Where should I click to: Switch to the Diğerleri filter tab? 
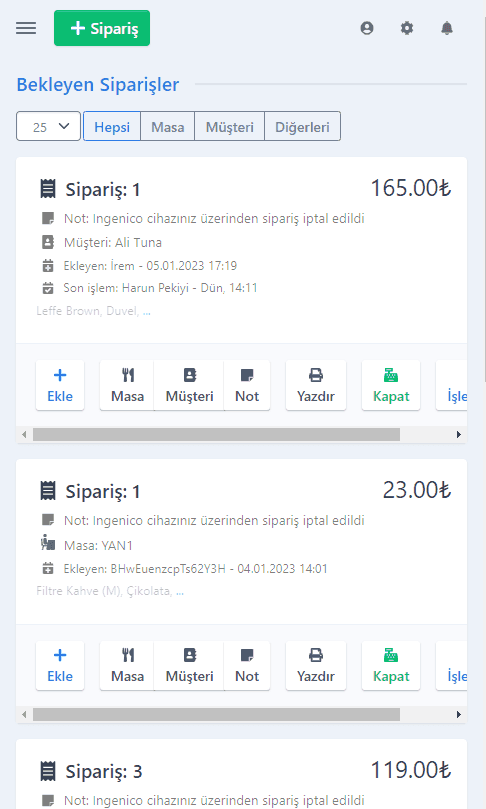302,126
